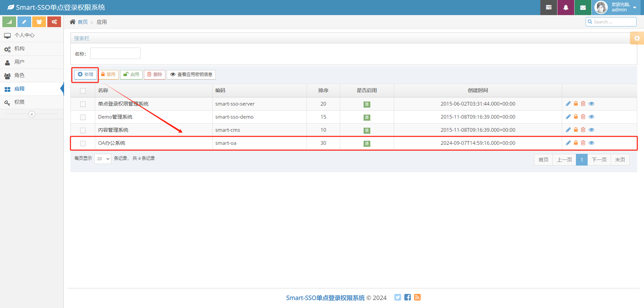Image resolution: width=644 pixels, height=308 pixels.
Task: Click the Twitter icon in footer
Action: point(397,297)
